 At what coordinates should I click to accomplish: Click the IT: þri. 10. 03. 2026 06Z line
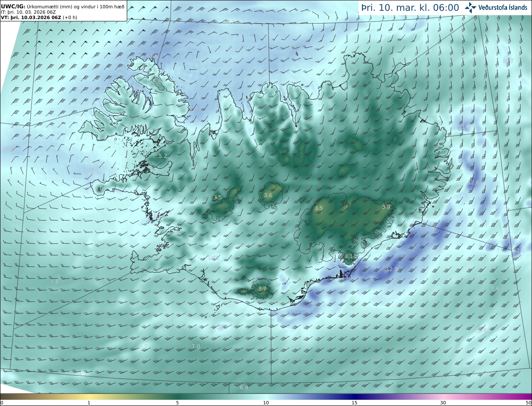click(28, 12)
